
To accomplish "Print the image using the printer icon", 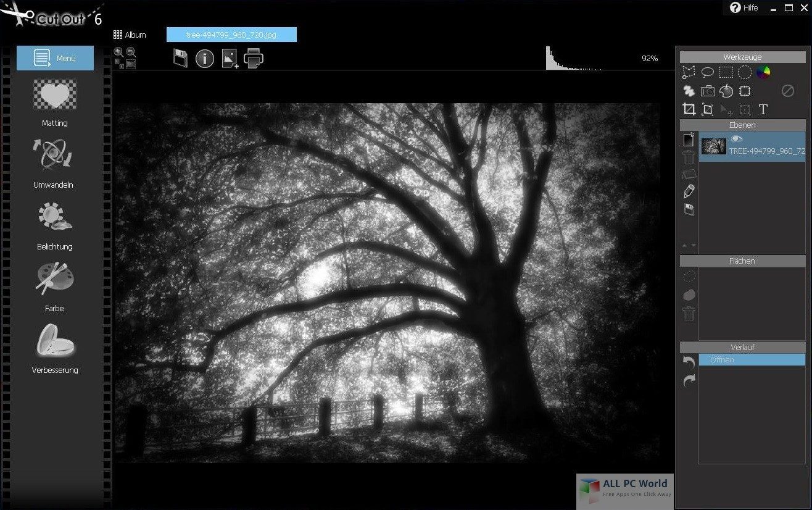I will point(254,58).
